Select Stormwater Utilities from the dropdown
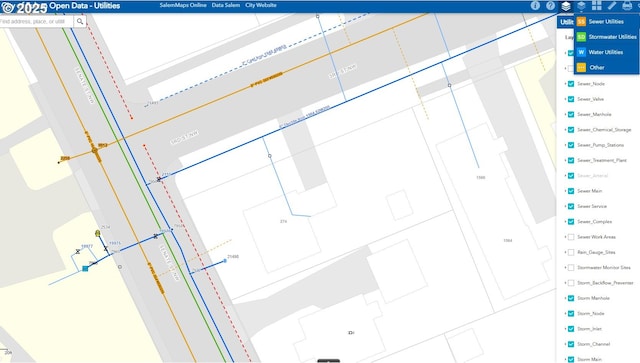Image resolution: width=640 pixels, height=363 pixels. click(607, 37)
